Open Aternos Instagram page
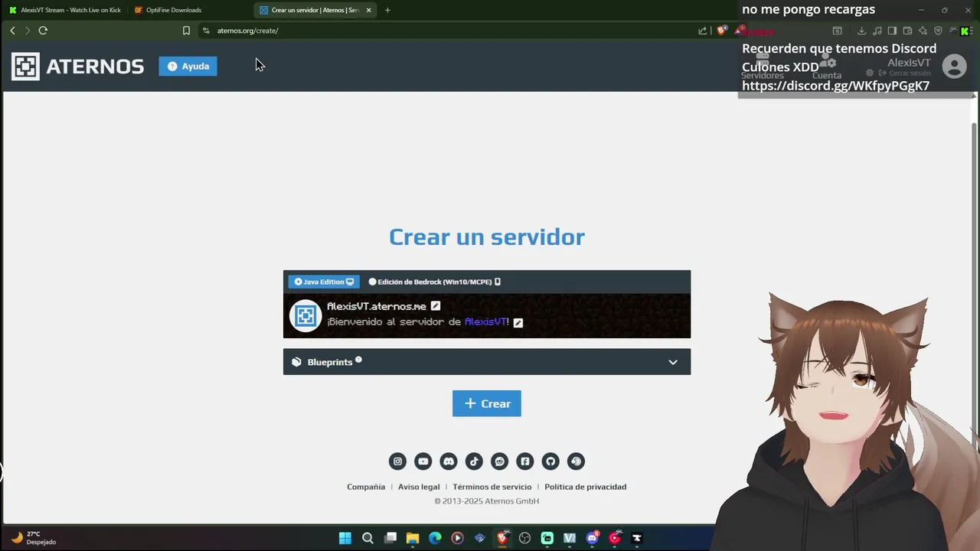The height and width of the screenshot is (551, 980). point(397,461)
